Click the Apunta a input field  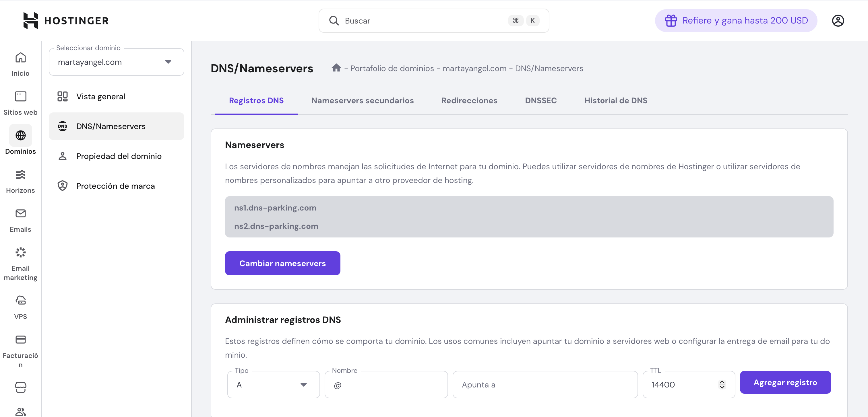(x=545, y=385)
